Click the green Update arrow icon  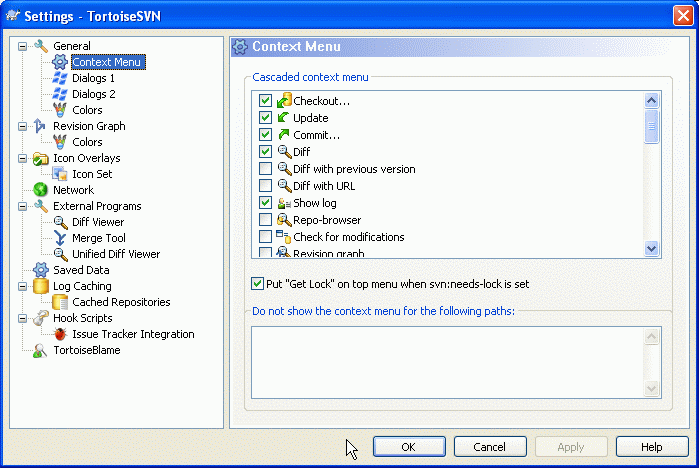pos(283,118)
